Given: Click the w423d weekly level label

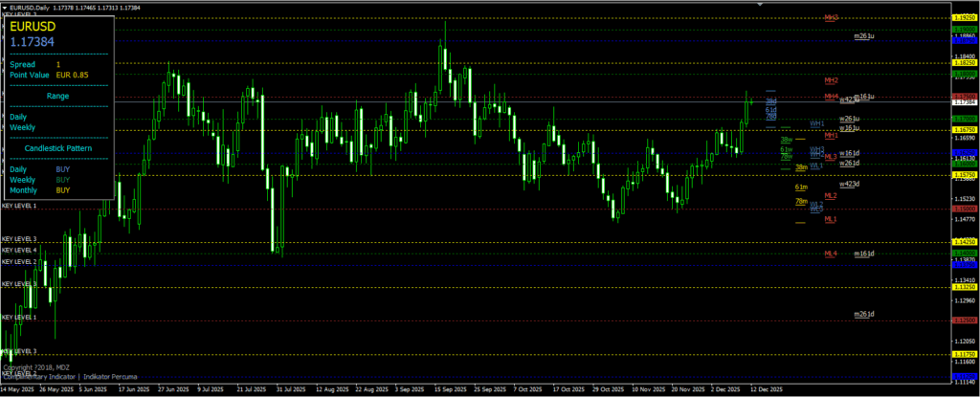Looking at the screenshot, I should (x=849, y=184).
